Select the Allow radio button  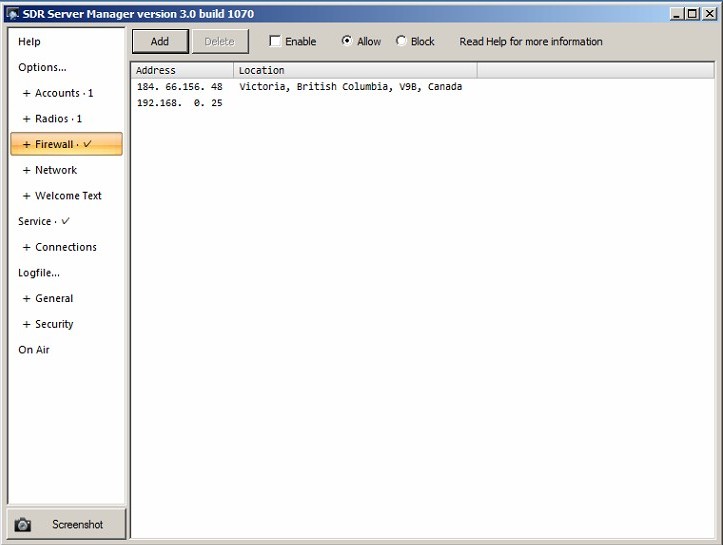(x=346, y=41)
